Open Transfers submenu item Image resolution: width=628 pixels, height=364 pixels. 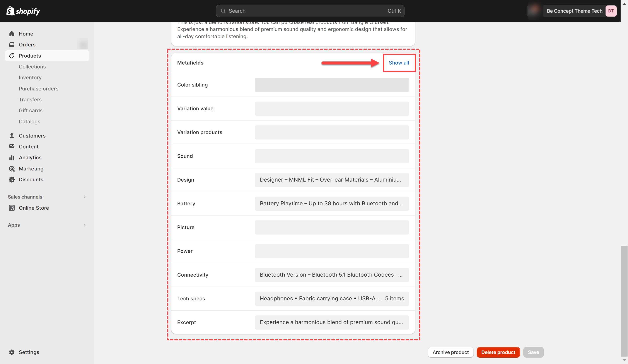click(x=30, y=100)
